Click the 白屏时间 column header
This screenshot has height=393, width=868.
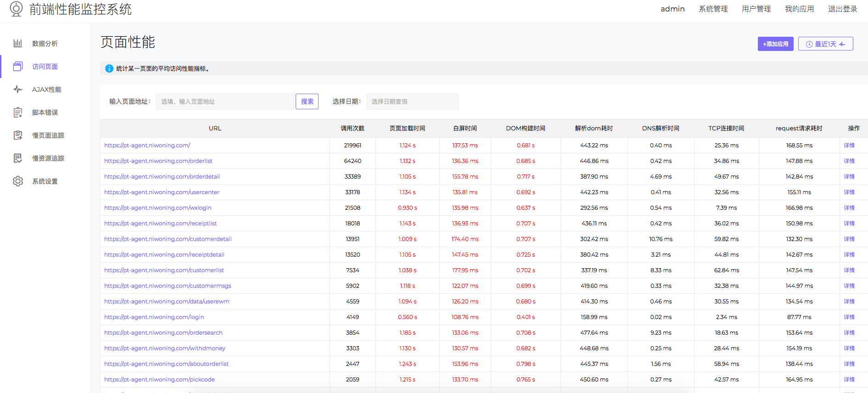pyautogui.click(x=465, y=128)
